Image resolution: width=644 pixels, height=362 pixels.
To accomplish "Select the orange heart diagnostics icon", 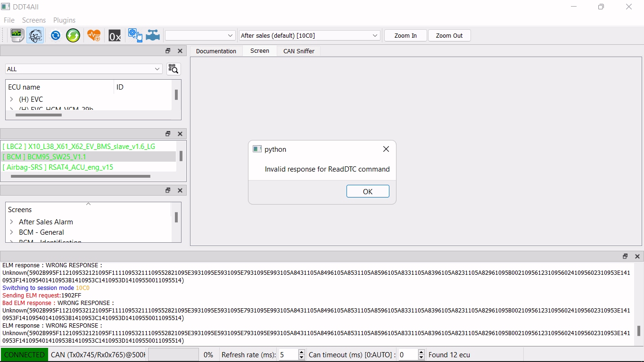I will point(94,35).
